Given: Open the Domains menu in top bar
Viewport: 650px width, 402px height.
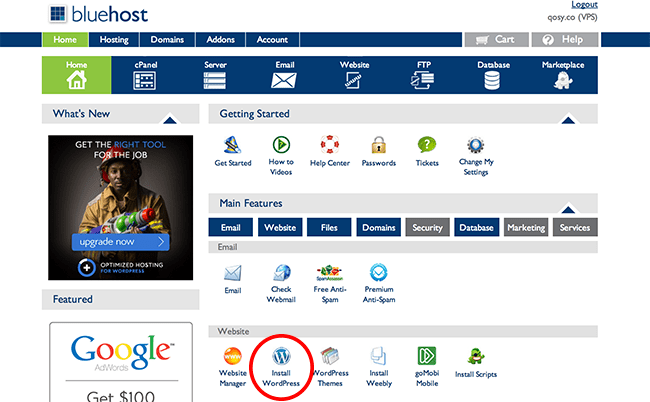Looking at the screenshot, I should 167,40.
